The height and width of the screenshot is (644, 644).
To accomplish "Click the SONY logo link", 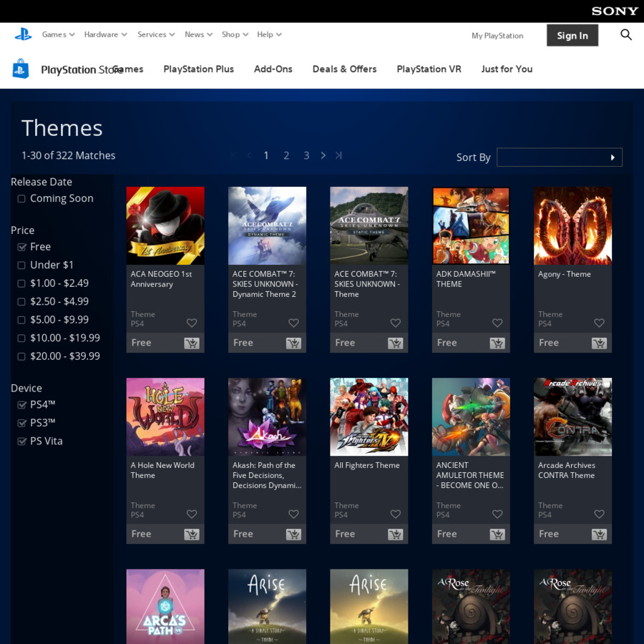I will pyautogui.click(x=615, y=11).
